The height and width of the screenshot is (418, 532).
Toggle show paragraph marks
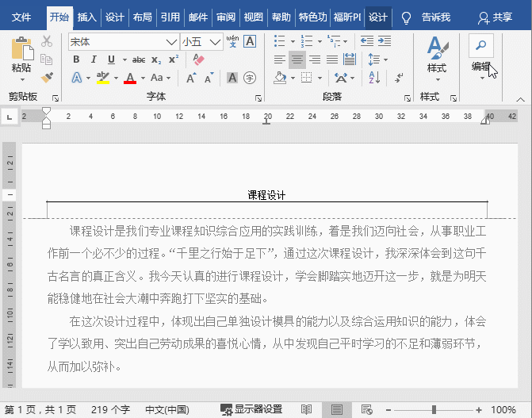pyautogui.click(x=399, y=78)
